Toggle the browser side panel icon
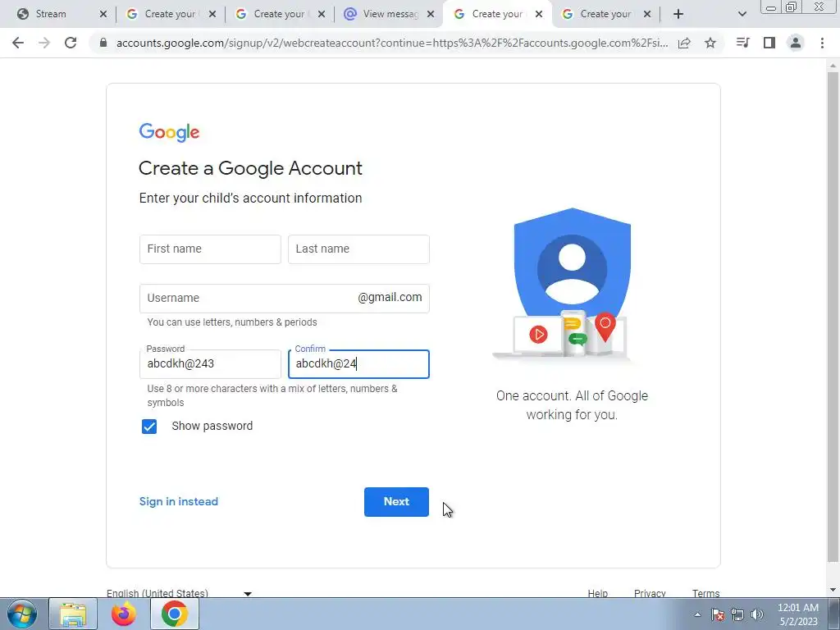840x630 pixels. (x=769, y=43)
